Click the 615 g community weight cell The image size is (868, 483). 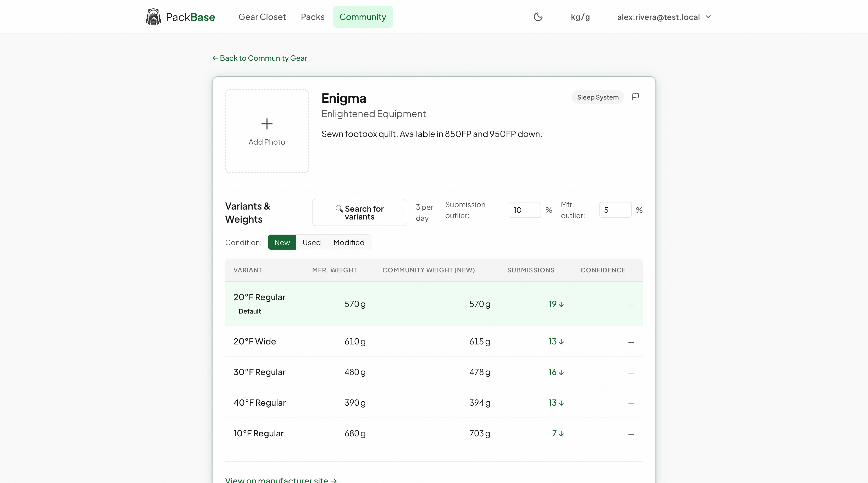coord(480,341)
